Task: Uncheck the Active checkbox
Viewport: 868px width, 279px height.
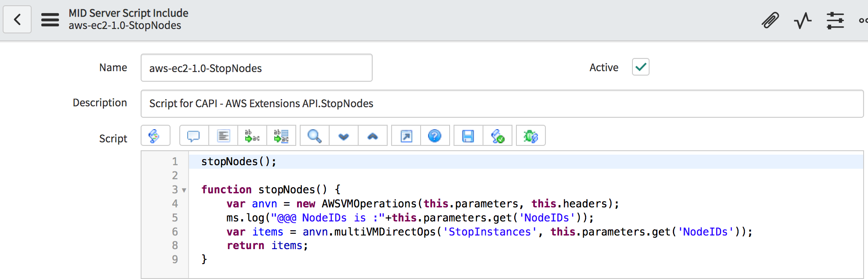Action: click(640, 67)
